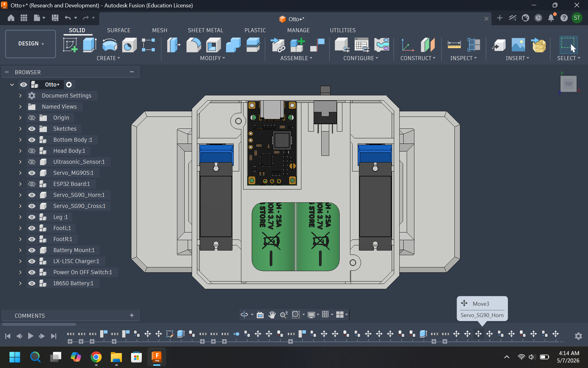
Task: Select the Extrude tool
Action: (x=90, y=45)
